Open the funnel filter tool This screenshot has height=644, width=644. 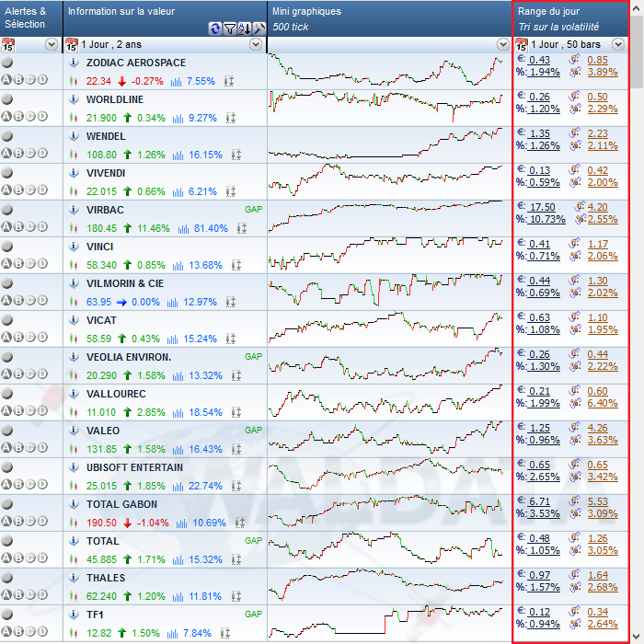[230, 29]
